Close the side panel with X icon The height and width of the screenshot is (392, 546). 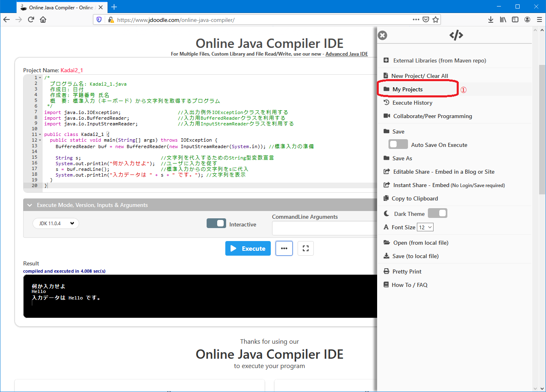pos(382,35)
